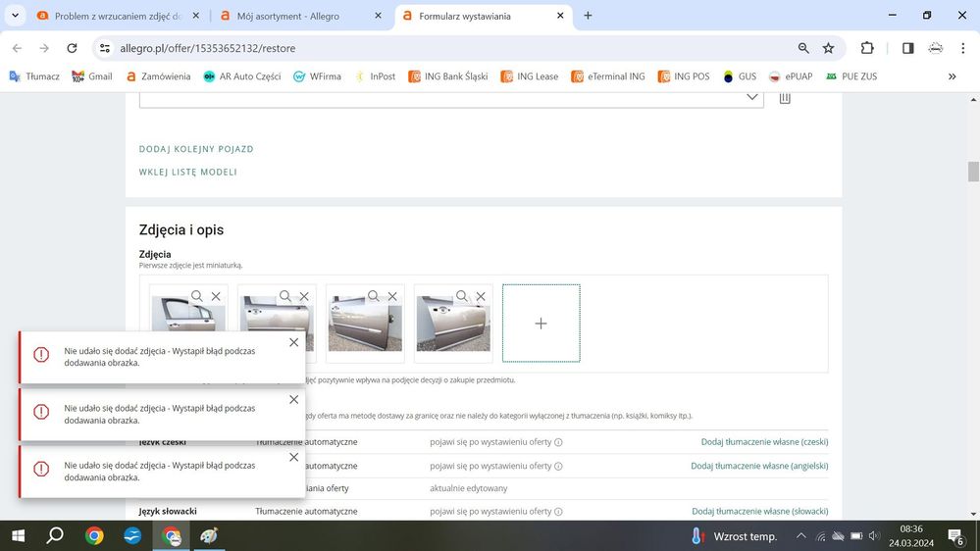Reload the Allegro page
This screenshot has height=551, width=980.
72,48
